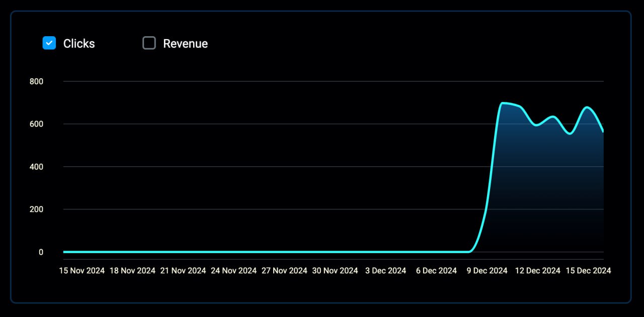This screenshot has width=644, height=317.
Task: Select the 18 Nov 2024 axis date
Action: coord(132,271)
